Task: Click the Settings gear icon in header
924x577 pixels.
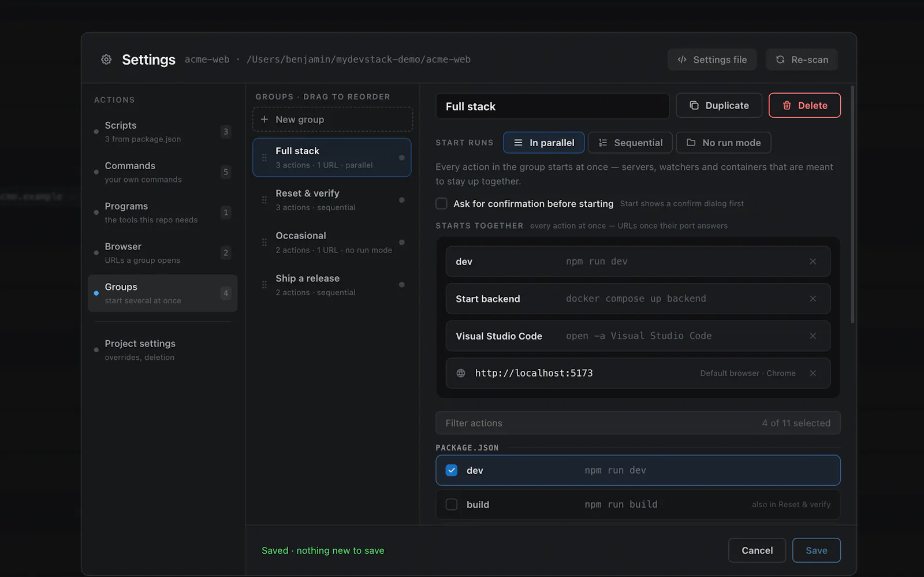Action: point(106,59)
